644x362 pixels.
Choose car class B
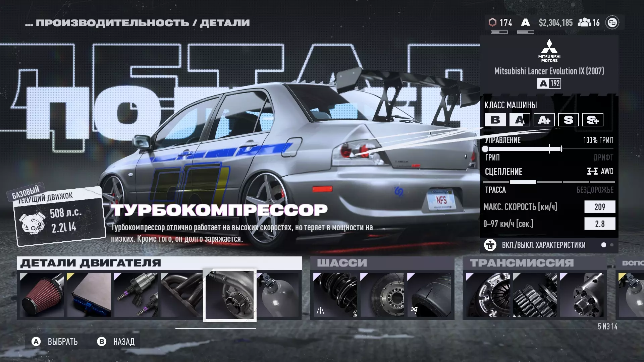tap(495, 120)
